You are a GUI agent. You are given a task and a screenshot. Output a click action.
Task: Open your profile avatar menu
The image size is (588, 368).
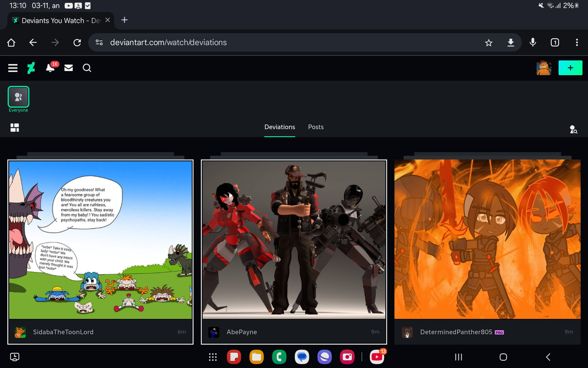click(544, 68)
